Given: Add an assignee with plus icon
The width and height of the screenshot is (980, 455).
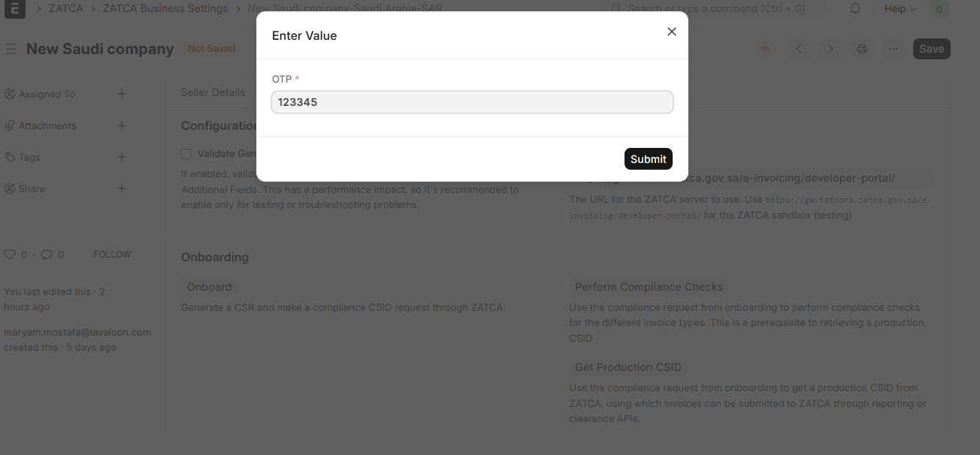Looking at the screenshot, I should pyautogui.click(x=122, y=94).
